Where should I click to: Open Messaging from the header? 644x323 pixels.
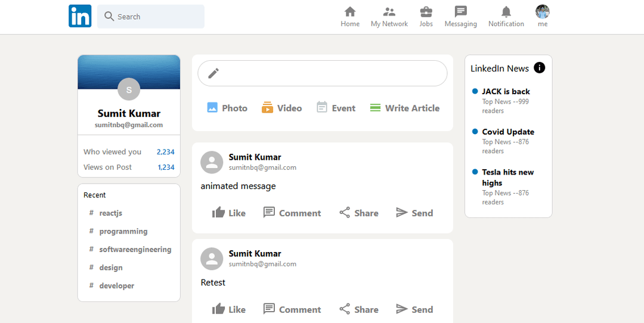461,17
